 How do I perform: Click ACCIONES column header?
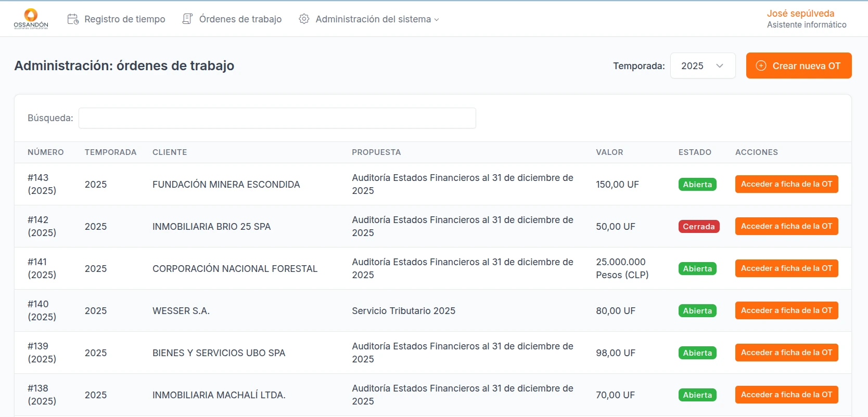pos(757,152)
